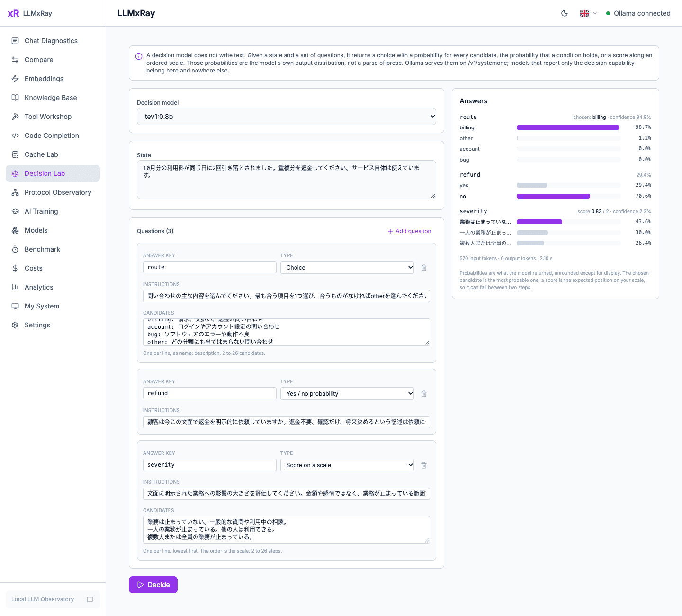The height and width of the screenshot is (616, 682).
Task: Click the severity answer key field
Action: click(210, 465)
